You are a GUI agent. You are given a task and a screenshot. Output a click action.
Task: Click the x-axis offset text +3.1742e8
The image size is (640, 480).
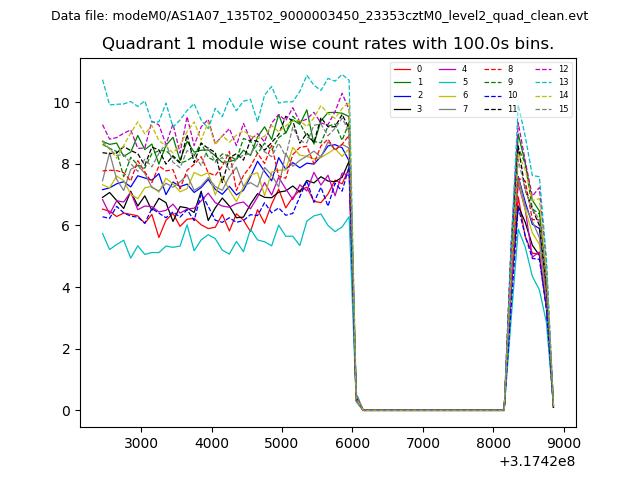(x=536, y=461)
